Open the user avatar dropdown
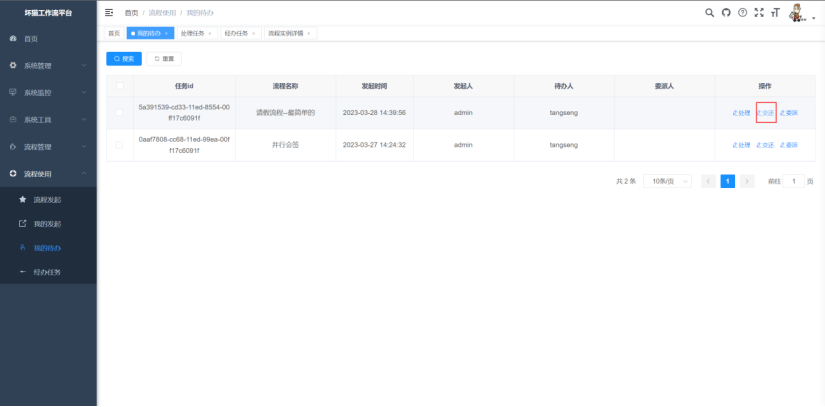 pos(800,13)
